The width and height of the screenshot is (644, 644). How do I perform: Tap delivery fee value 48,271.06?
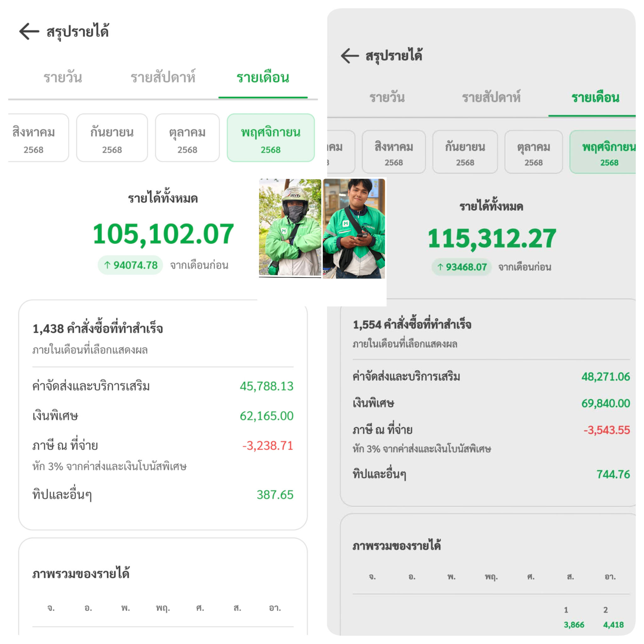[x=606, y=377]
